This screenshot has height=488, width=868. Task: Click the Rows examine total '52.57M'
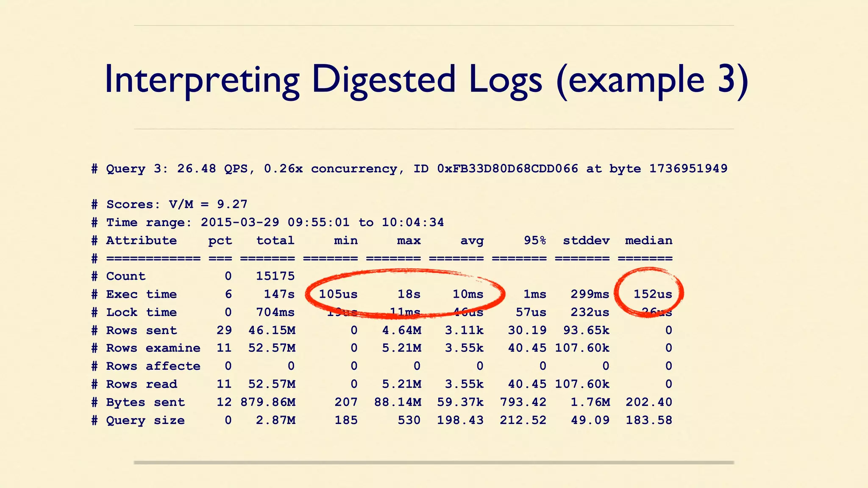(x=272, y=348)
